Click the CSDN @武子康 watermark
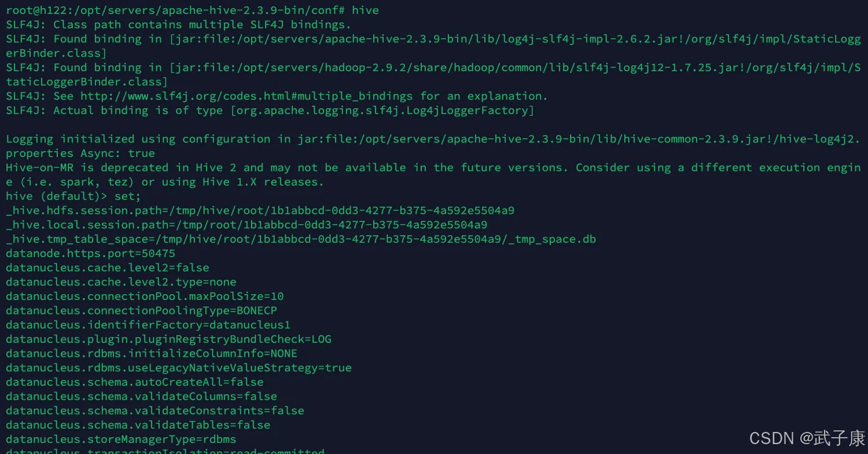Screen dimensions: 868x454 click(x=807, y=438)
